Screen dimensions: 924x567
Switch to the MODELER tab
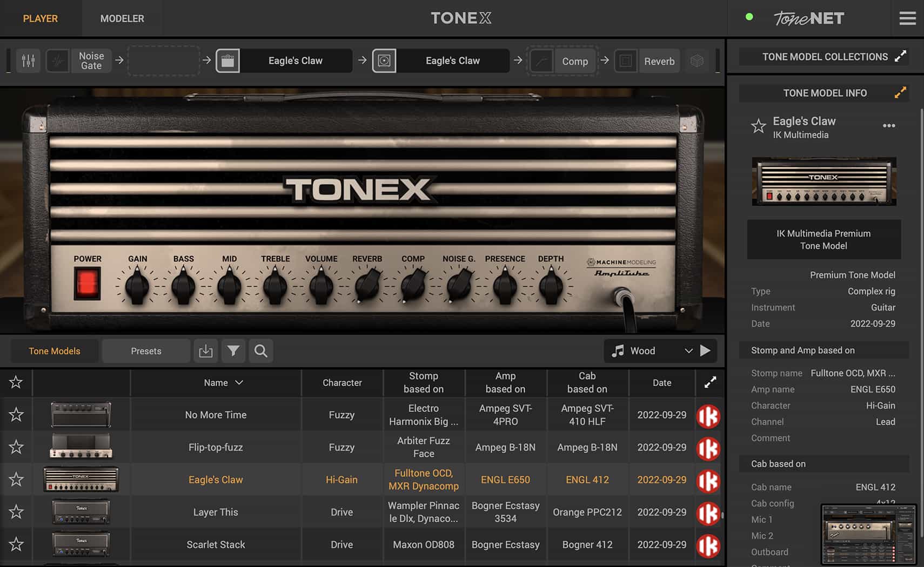click(122, 18)
